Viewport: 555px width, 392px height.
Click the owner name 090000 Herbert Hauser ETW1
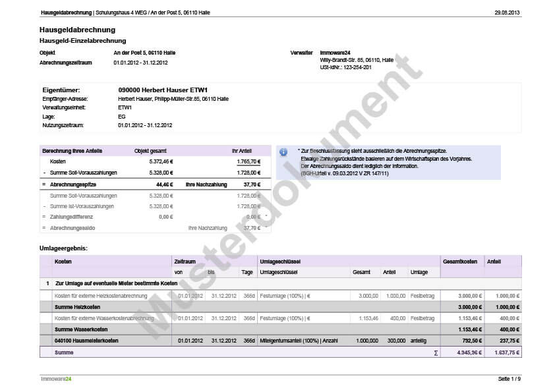163,90
